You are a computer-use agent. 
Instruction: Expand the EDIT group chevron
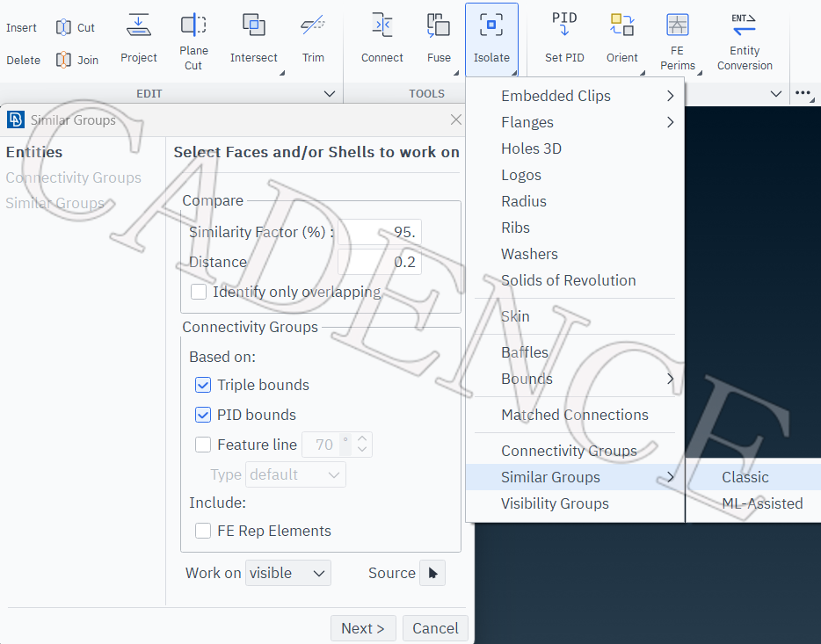[x=330, y=94]
